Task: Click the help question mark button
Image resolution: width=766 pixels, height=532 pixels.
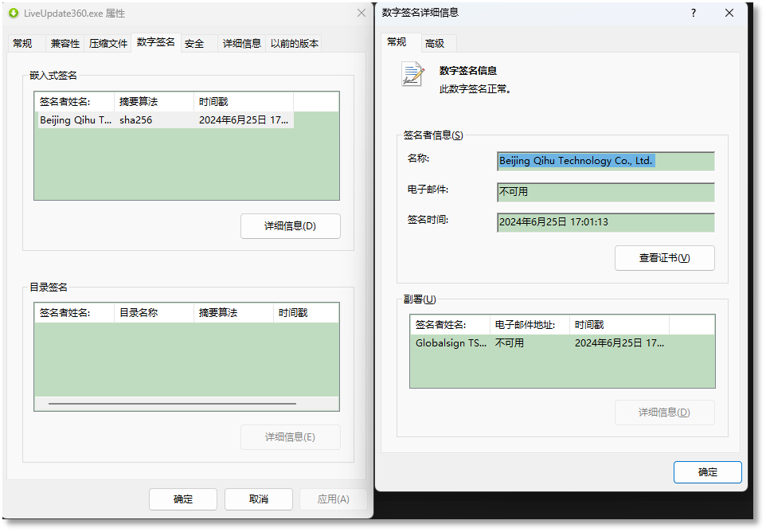Action: tap(694, 14)
